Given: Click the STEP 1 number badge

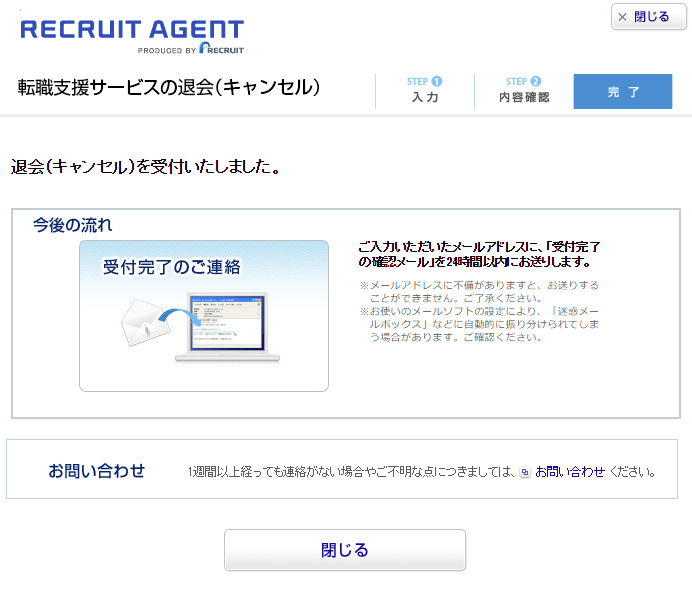Looking at the screenshot, I should tap(437, 82).
